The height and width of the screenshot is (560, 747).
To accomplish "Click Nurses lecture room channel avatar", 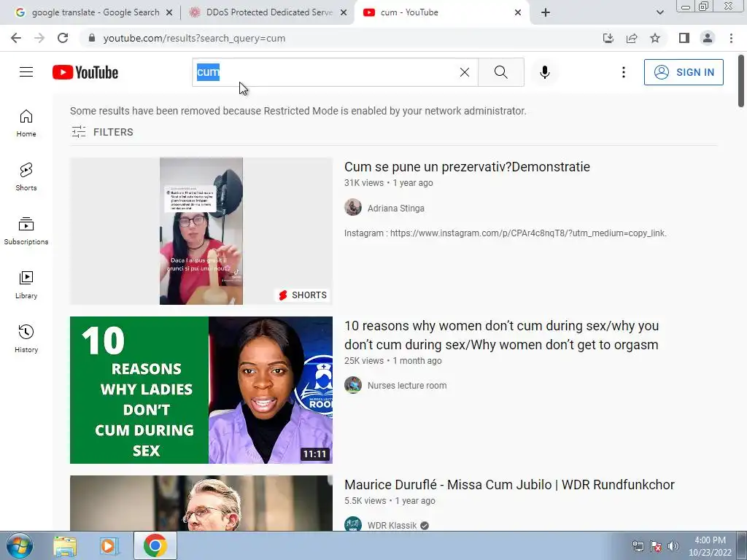I will tap(353, 385).
